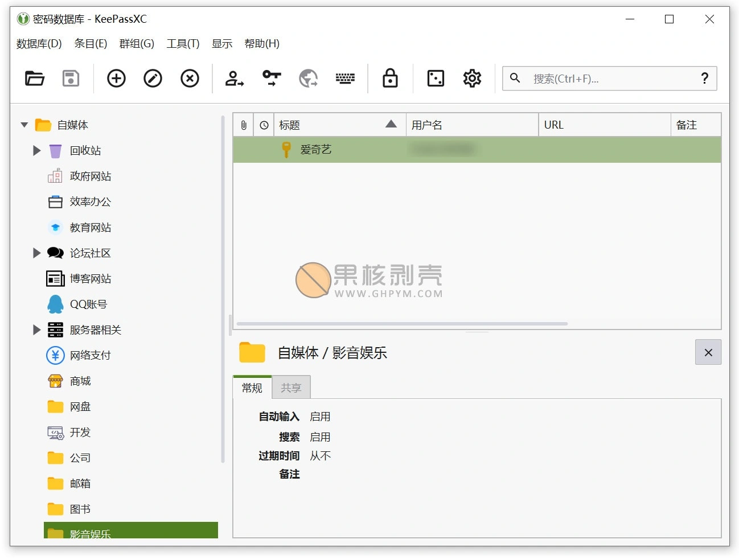739x560 pixels.
Task: Click the magnifier icon in search box
Action: tap(515, 78)
